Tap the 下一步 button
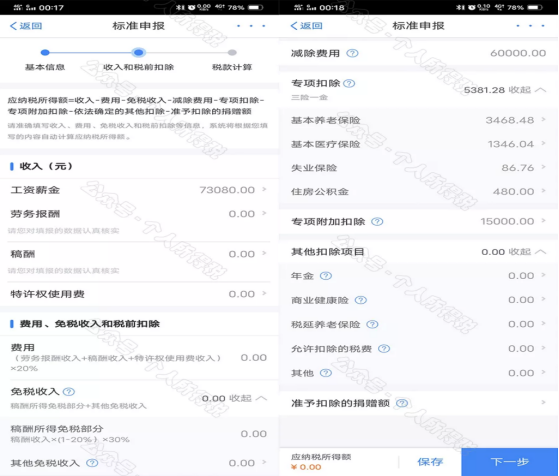This screenshot has width=559, height=476. point(509,462)
